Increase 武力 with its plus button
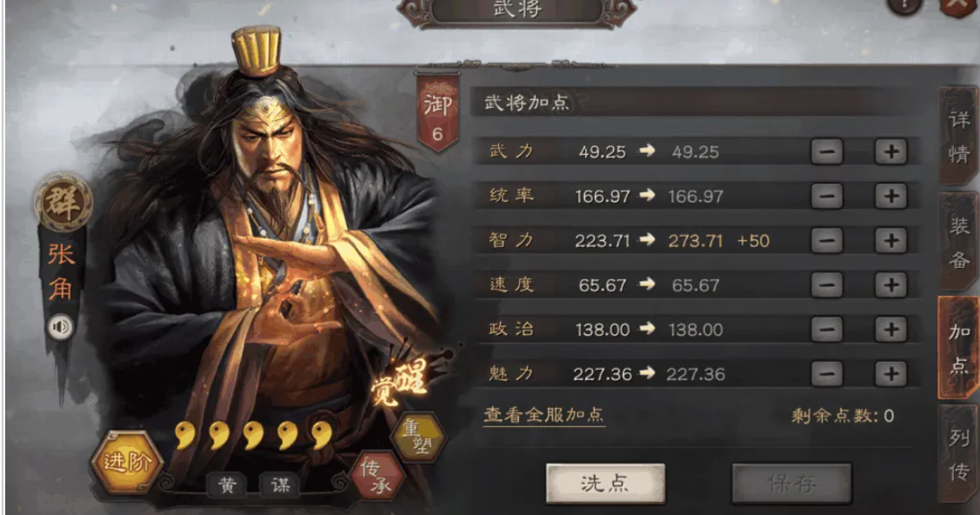Screen dimensions: 980x515 [890, 151]
